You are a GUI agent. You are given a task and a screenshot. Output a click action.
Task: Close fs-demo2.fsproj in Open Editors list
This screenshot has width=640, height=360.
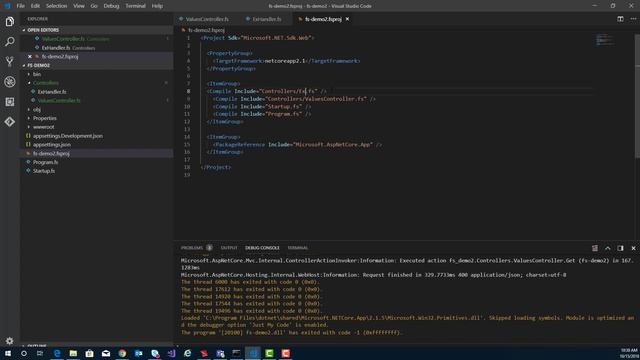coord(30,56)
